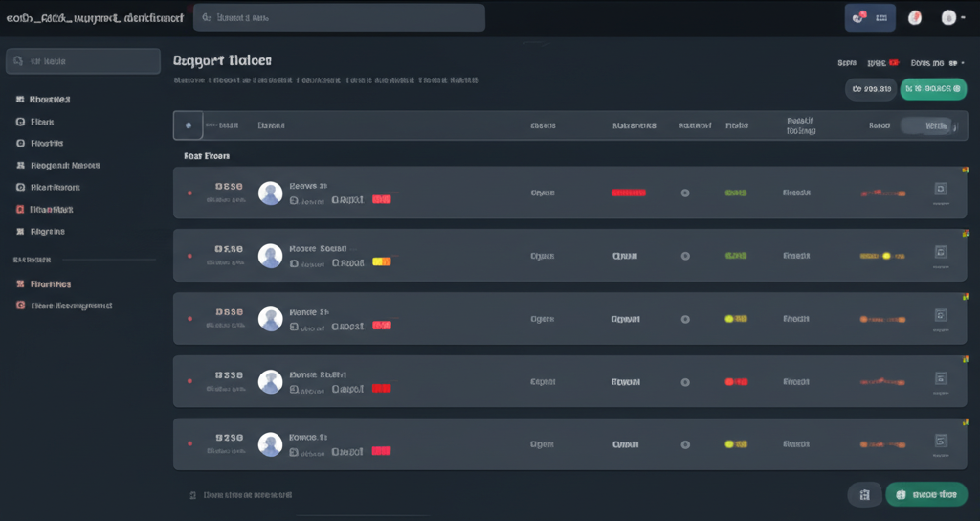Click the green button at the bottom right
Image resolution: width=980 pixels, height=521 pixels.
(x=926, y=495)
